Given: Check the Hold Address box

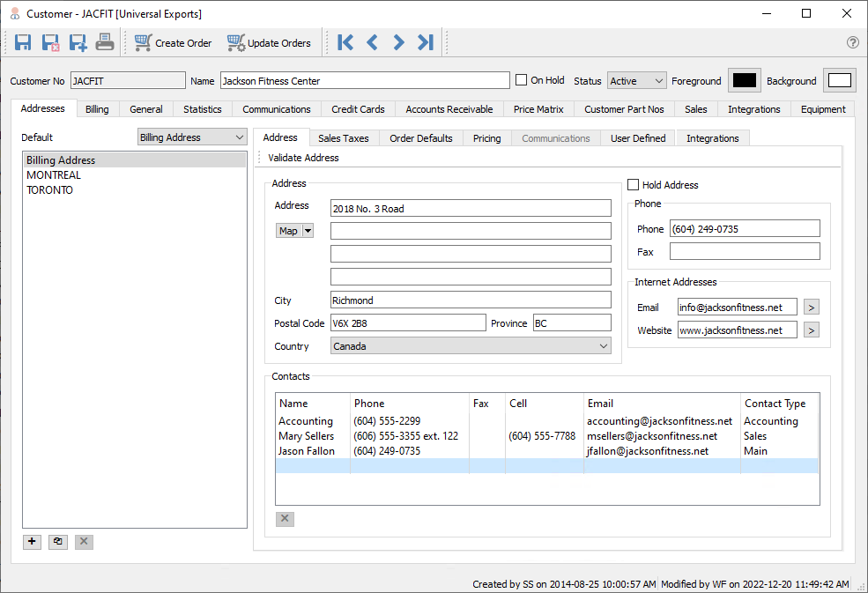Looking at the screenshot, I should (633, 185).
